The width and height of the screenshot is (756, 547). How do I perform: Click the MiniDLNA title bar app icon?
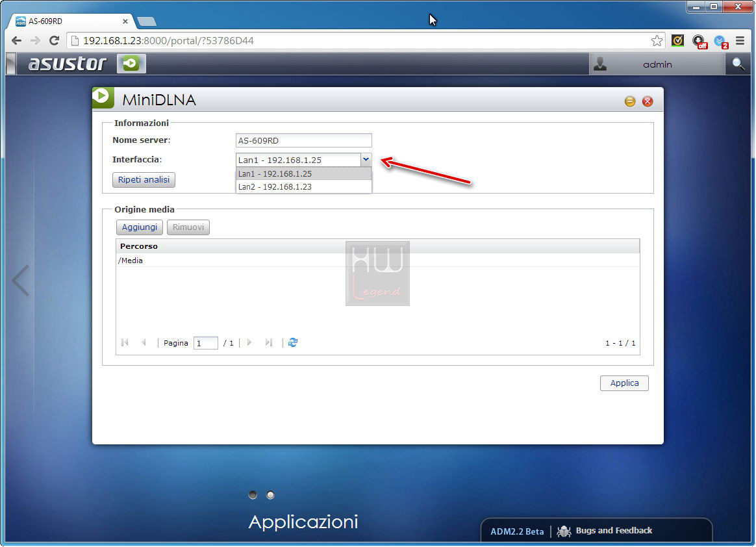pyautogui.click(x=103, y=97)
